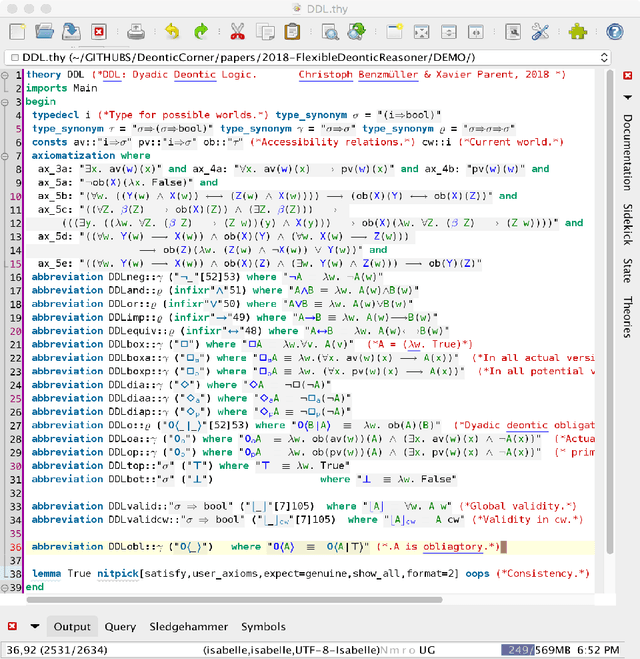The image size is (640, 659).
Task: Open Find dialog via the magnifier icon
Action: 331,32
